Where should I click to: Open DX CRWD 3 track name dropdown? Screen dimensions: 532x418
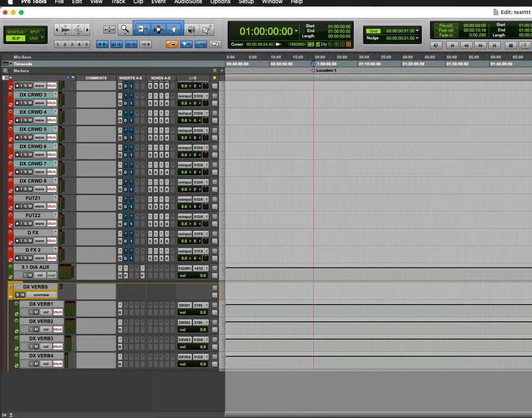click(x=55, y=95)
